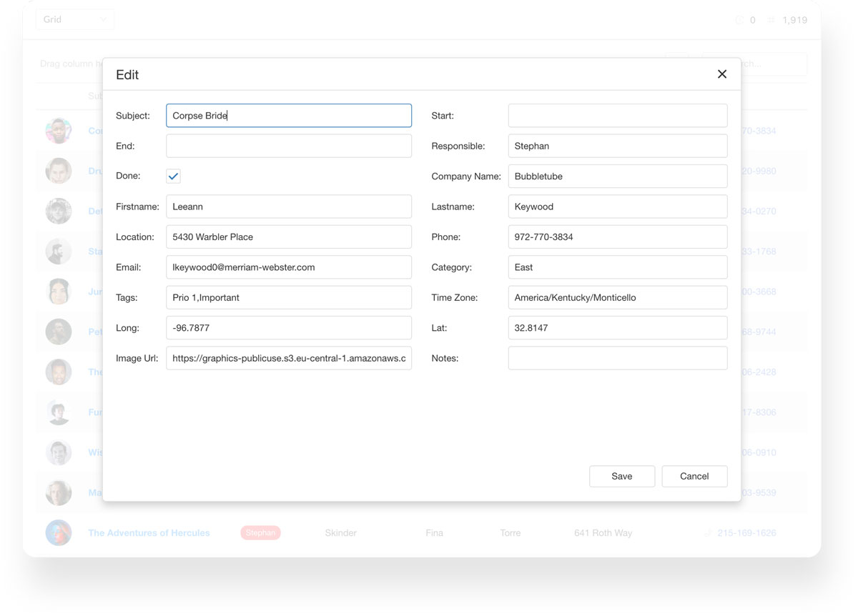The height and width of the screenshot is (616, 858).
Task: Open the avatar for The Adventures of Hercules row
Action: click(x=58, y=532)
